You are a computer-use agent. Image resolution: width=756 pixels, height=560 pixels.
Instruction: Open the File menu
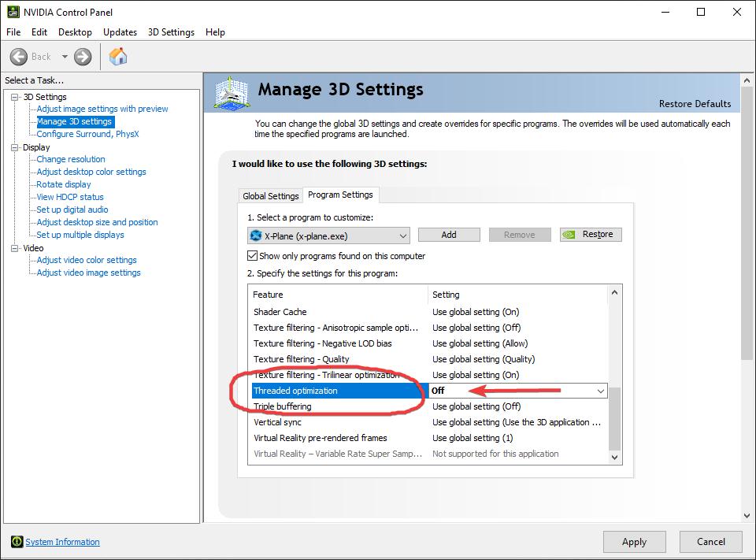[13, 32]
